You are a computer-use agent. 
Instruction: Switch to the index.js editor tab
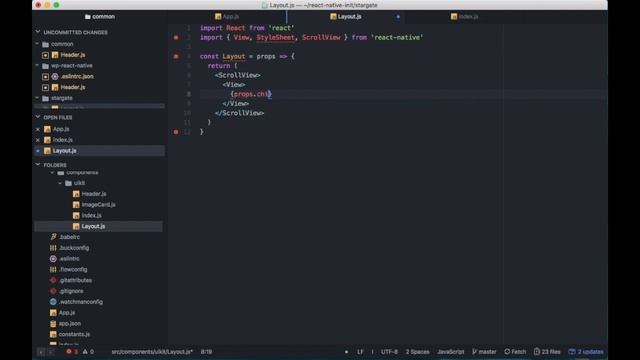[464, 17]
